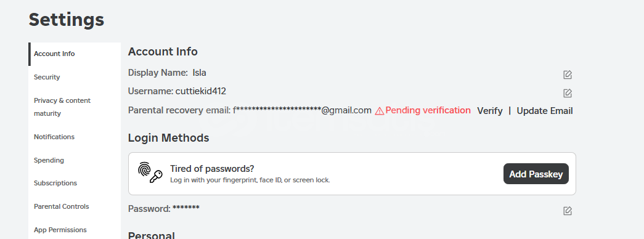Screen dimensions: 644x239
Task: Click the masked gmail recovery email address
Action: (303, 110)
